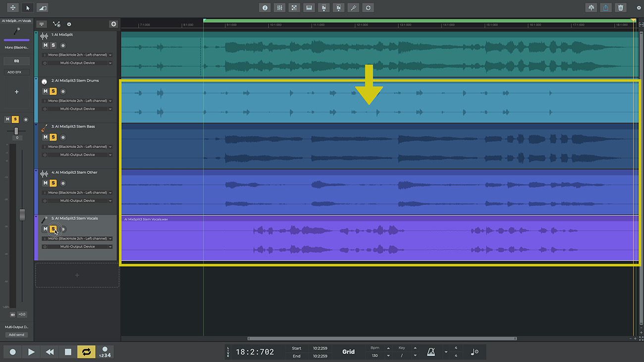The width and height of the screenshot is (644, 362).
Task: Mute the Stem Other track
Action: pos(46,183)
